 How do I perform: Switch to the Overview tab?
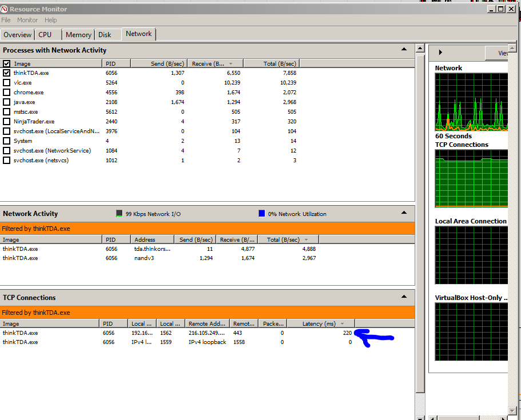click(x=17, y=35)
